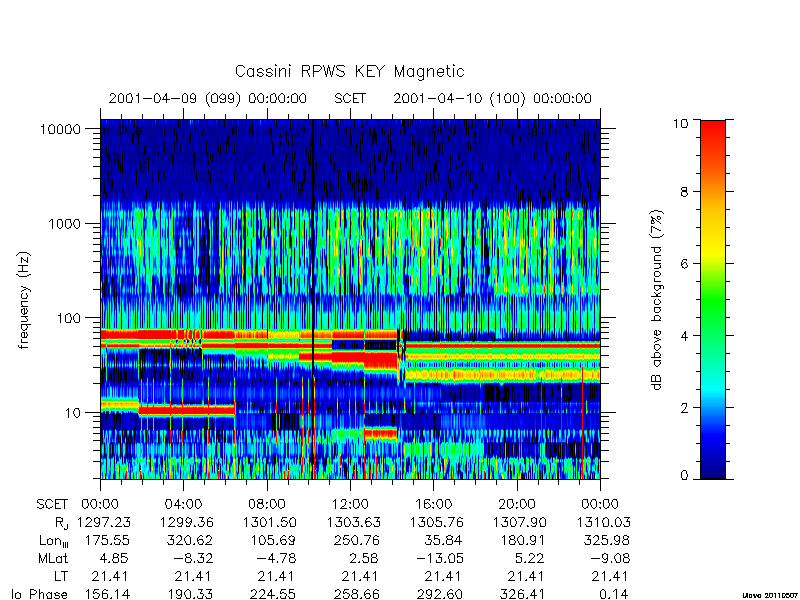The image size is (800, 600).
Task: Select the start date 2001-04-09 (099) 00:00:00
Action: click(x=208, y=98)
